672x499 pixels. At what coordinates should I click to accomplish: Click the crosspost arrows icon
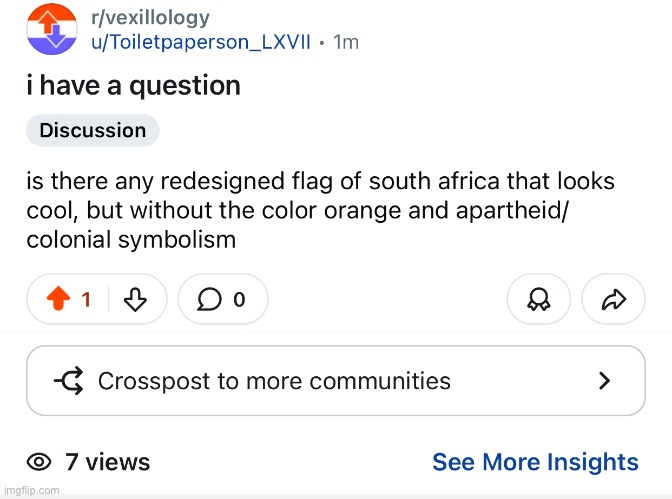68,381
